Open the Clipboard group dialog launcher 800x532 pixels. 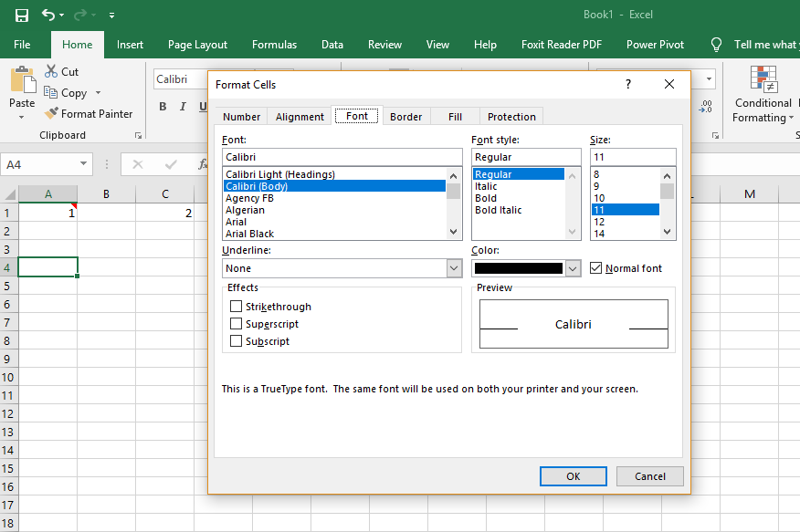(138, 136)
